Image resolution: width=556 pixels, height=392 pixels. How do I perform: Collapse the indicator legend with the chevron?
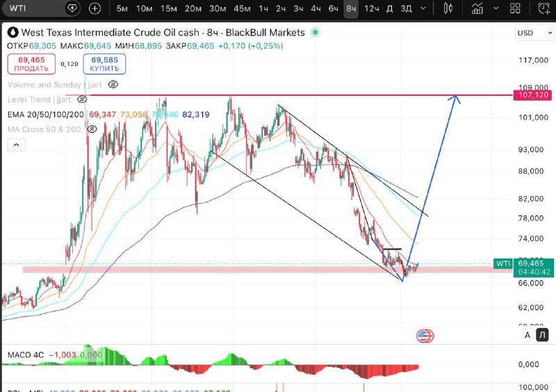(16, 145)
